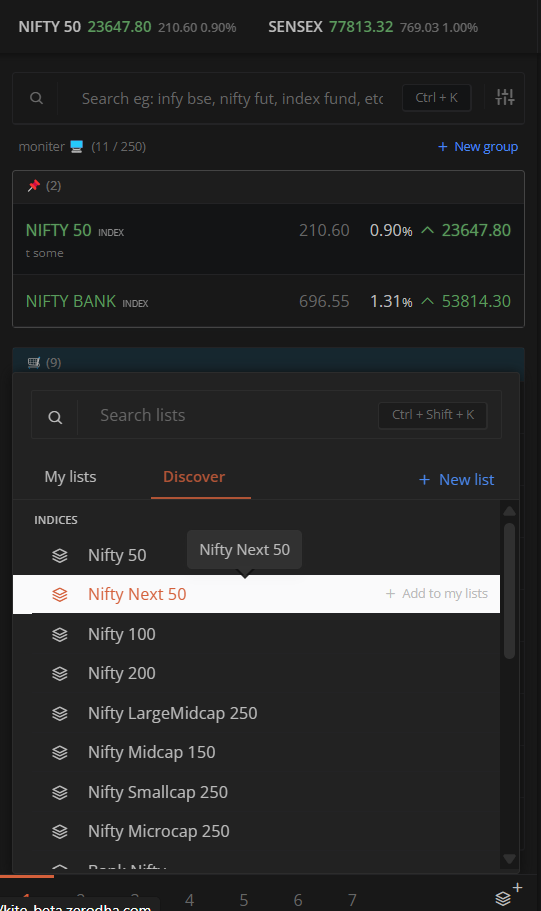The height and width of the screenshot is (911, 541).
Task: Click scrollbar down arrow in indices list
Action: pos(510,859)
